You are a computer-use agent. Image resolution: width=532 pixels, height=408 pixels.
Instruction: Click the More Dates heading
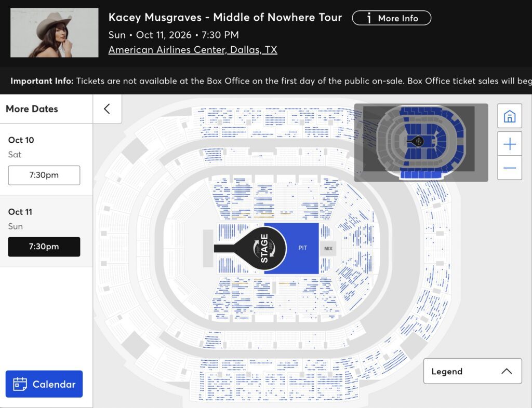click(x=32, y=109)
